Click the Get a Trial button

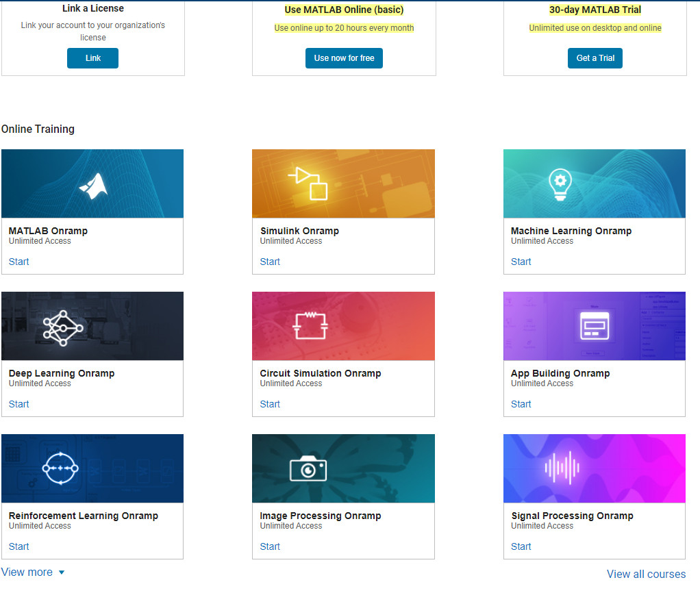click(x=595, y=58)
